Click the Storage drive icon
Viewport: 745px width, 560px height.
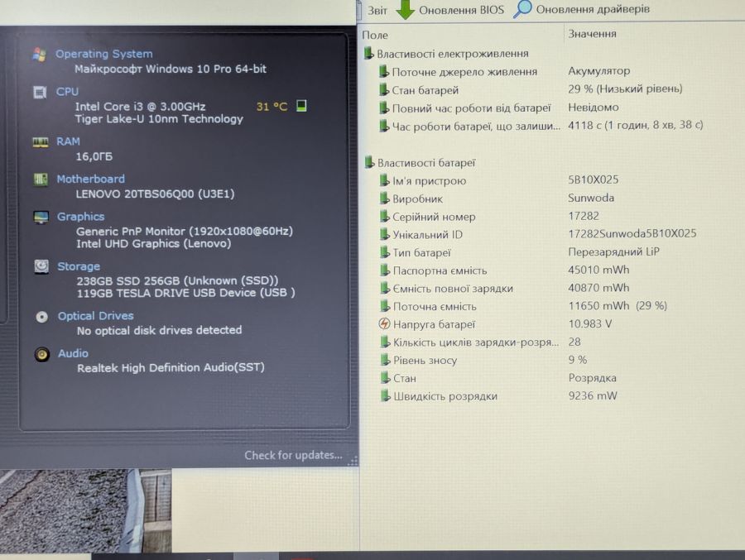(41, 266)
